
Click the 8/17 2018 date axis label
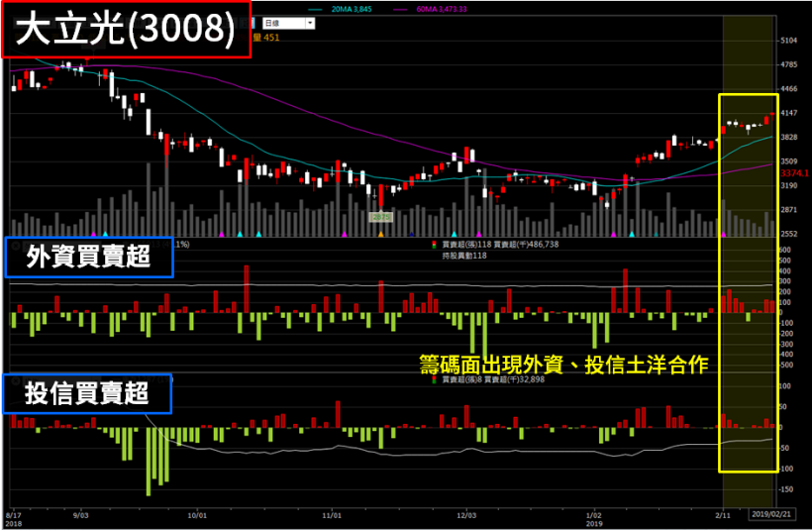pyautogui.click(x=14, y=519)
